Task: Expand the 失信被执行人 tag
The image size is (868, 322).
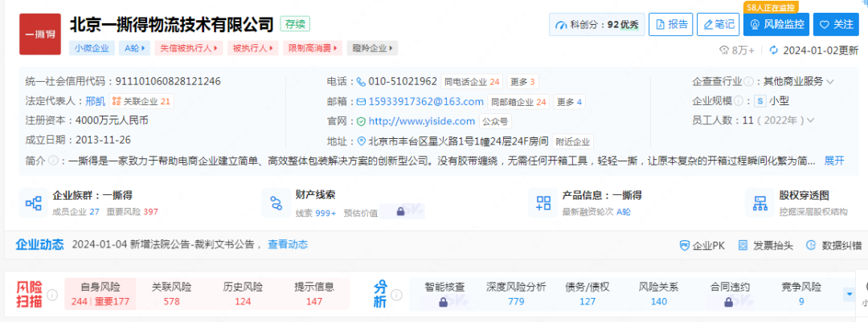Action: 188,48
